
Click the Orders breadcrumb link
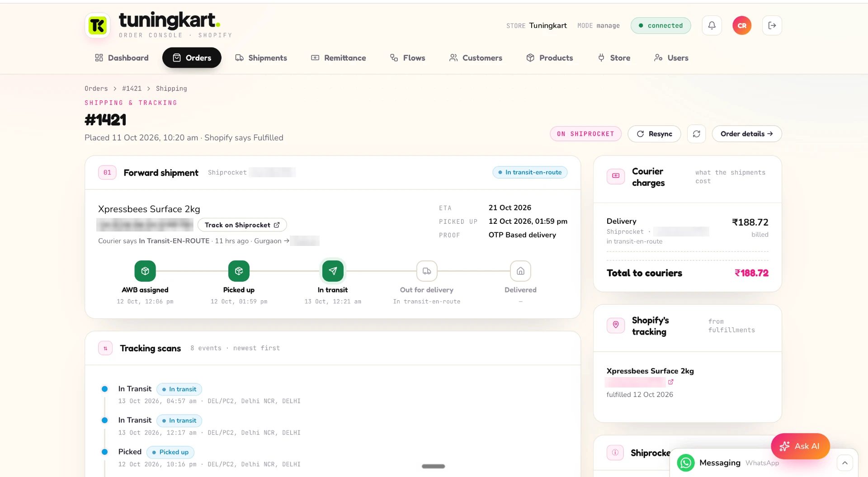click(96, 89)
